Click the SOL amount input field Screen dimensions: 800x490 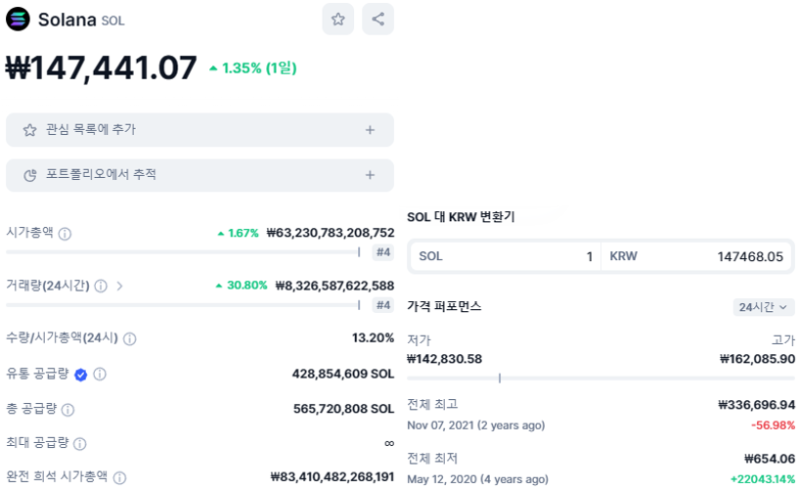point(505,257)
